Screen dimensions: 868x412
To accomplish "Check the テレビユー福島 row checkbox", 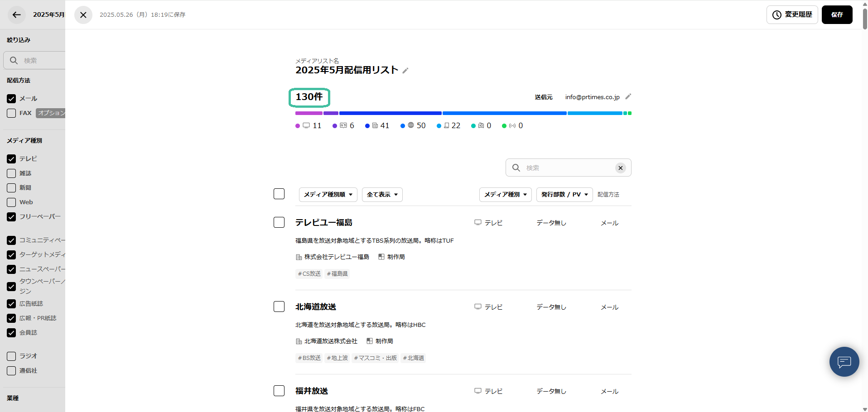I will (x=279, y=222).
